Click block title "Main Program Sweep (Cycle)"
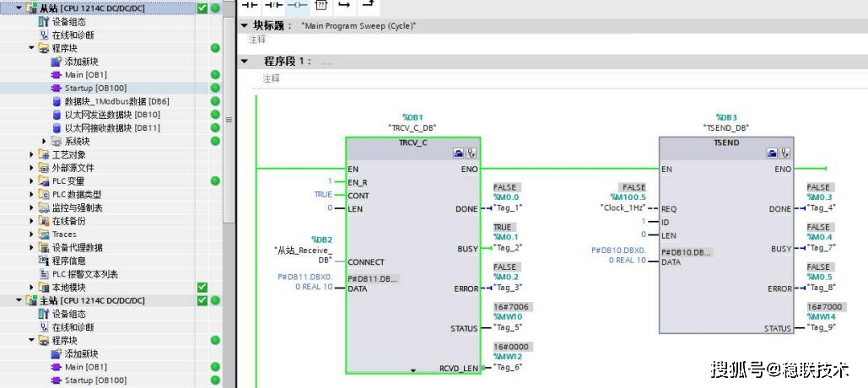 click(359, 26)
